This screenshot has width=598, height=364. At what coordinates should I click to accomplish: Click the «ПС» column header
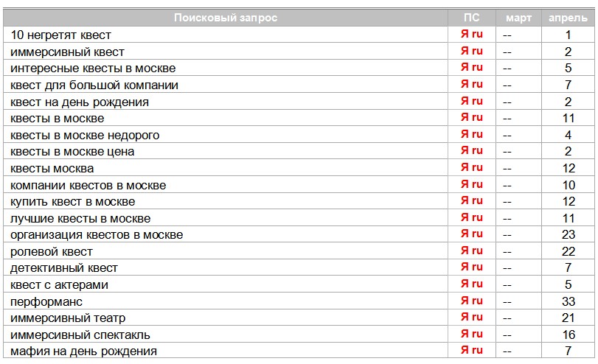(472, 18)
